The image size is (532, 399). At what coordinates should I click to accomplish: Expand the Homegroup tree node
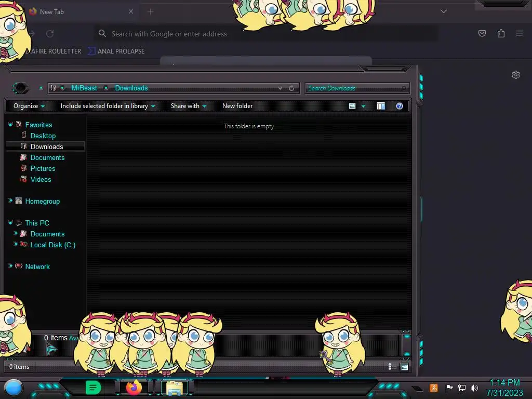coord(10,201)
